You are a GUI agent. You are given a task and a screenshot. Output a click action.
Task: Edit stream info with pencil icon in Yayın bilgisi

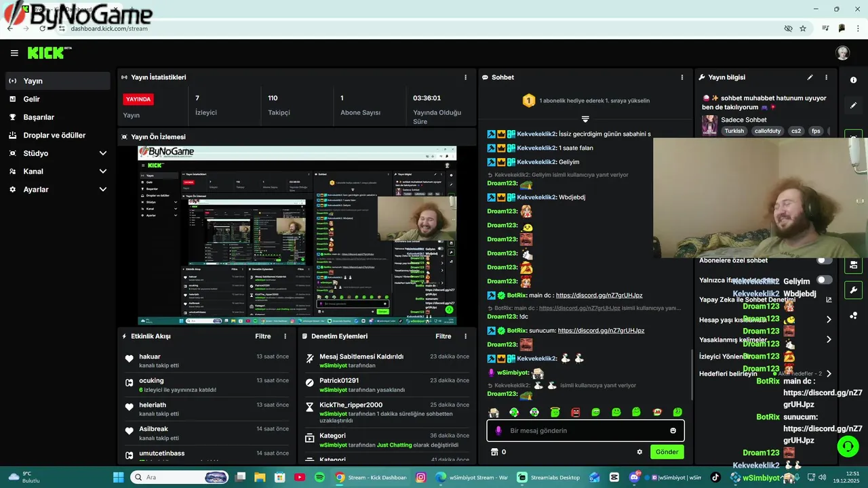coord(810,77)
